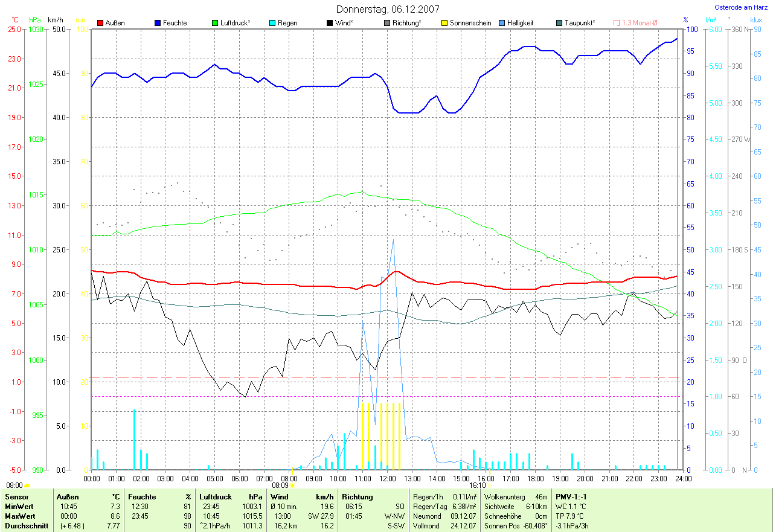The width and height of the screenshot is (773, 532).
Task: Click the black Wind legend square
Action: click(x=330, y=23)
